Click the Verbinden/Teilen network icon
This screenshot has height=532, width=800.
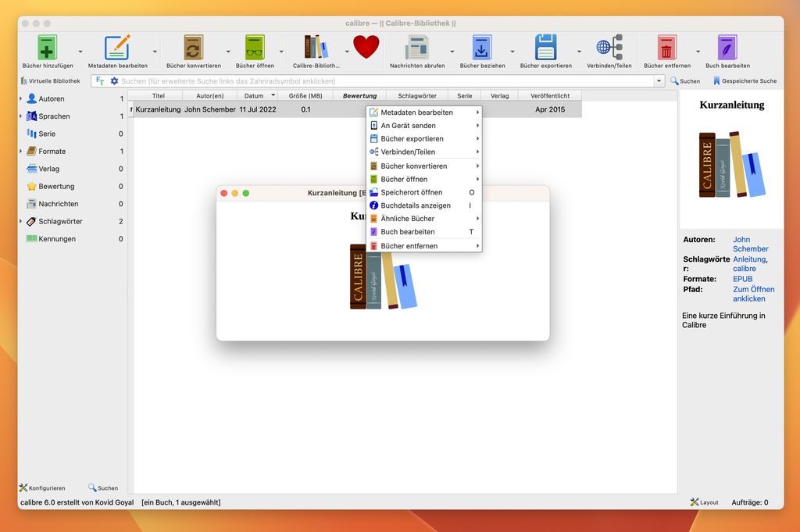click(609, 48)
